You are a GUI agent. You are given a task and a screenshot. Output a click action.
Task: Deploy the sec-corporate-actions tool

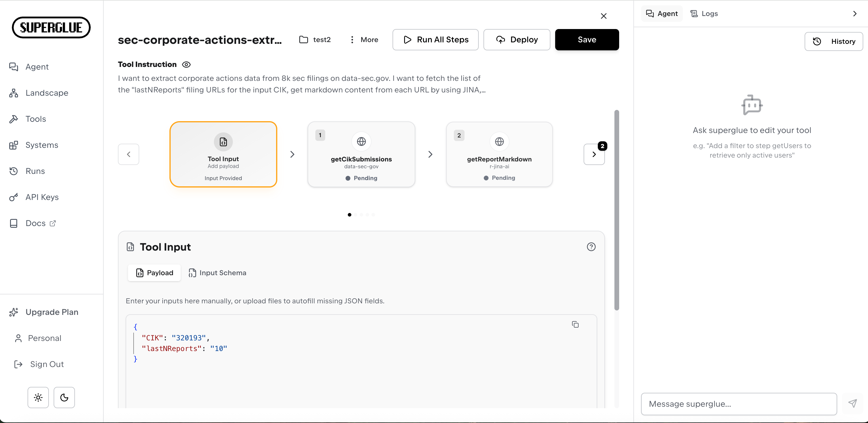pos(517,39)
